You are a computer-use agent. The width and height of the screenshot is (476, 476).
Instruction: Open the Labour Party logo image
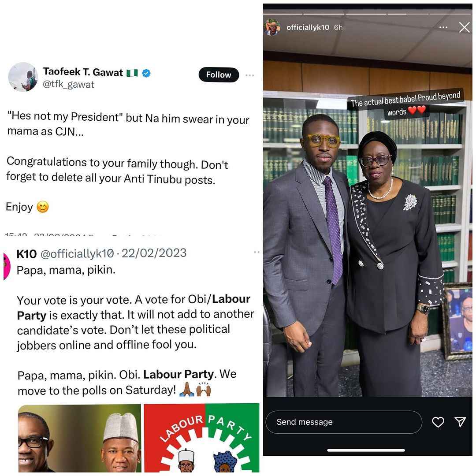[x=201, y=438]
